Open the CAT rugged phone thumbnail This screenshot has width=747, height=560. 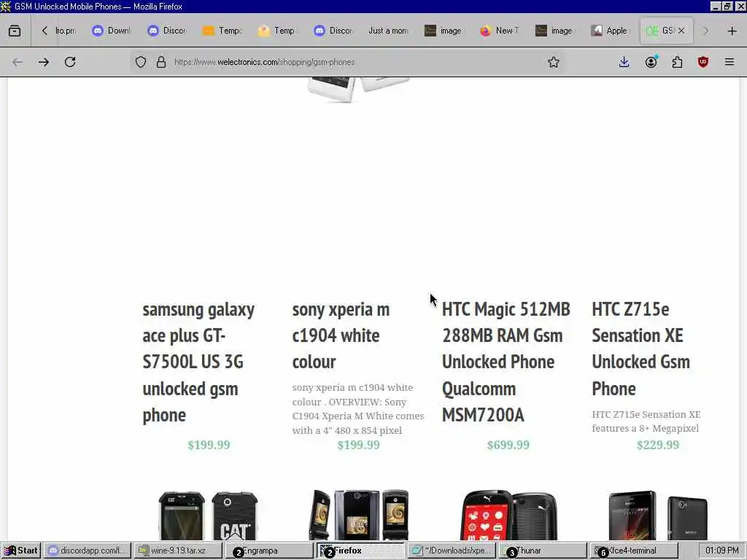[208, 516]
